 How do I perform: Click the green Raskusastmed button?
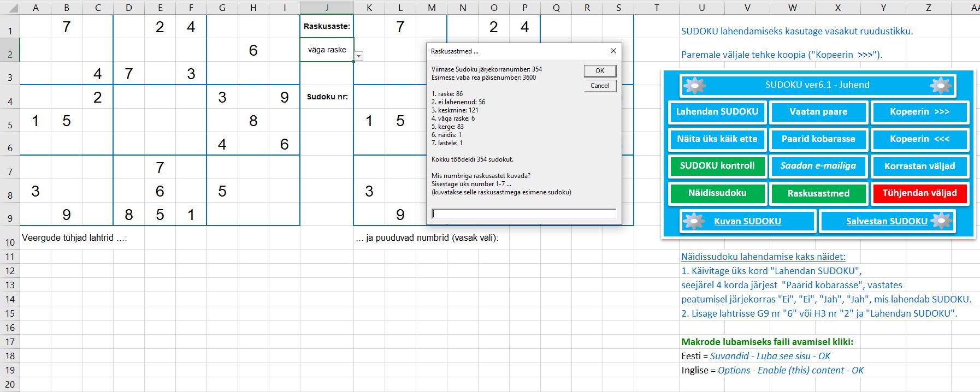(818, 193)
